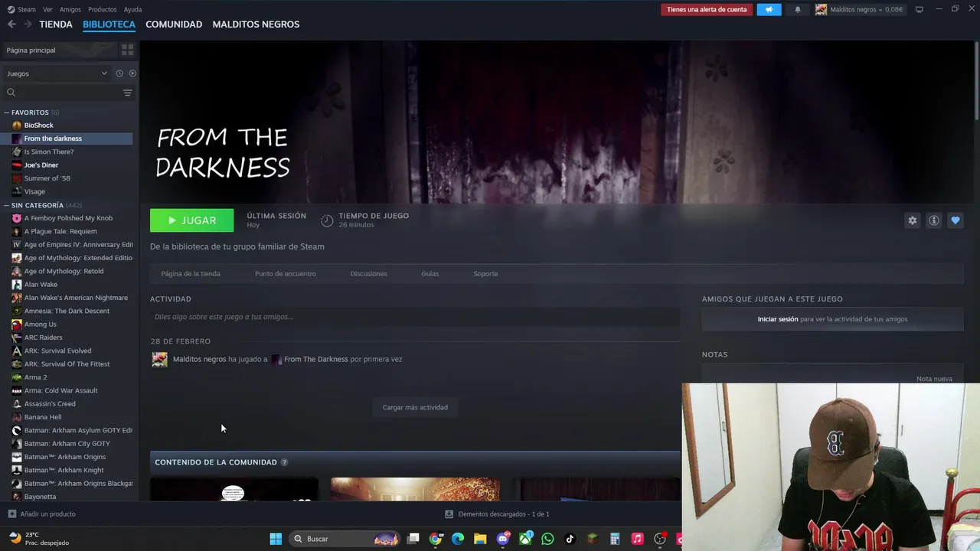Open Microsoft Edge from the taskbar
This screenshot has width=980, height=551.
click(x=458, y=539)
